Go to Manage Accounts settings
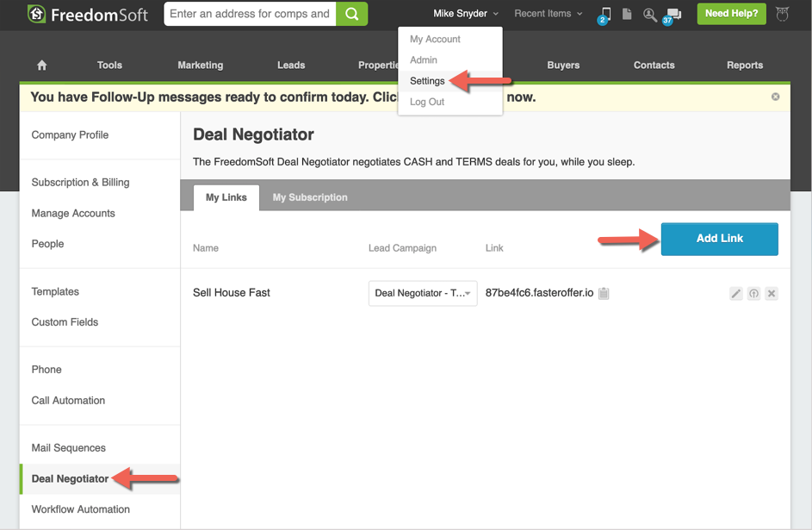Screen dimensions: 812x530 (x=73, y=213)
